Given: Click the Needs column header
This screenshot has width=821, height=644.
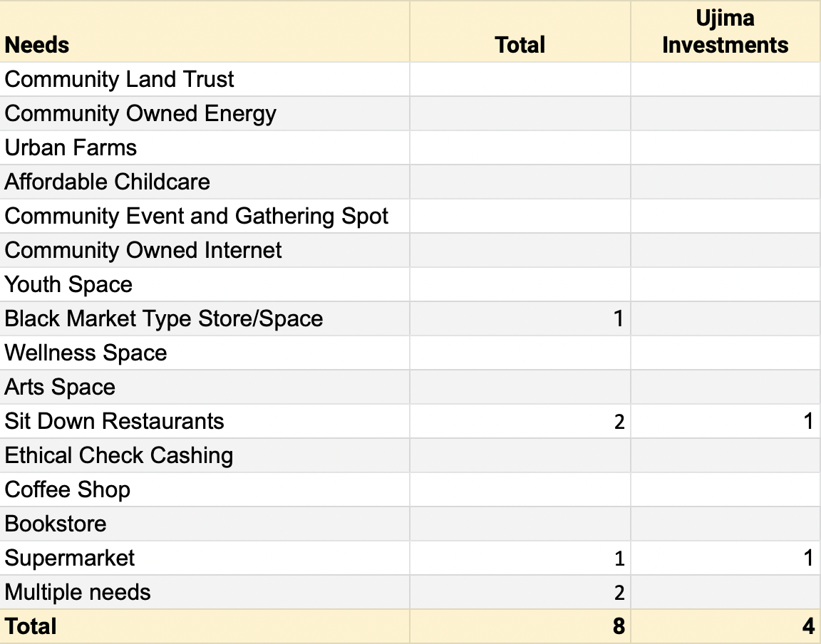Looking at the screenshot, I should tap(37, 45).
